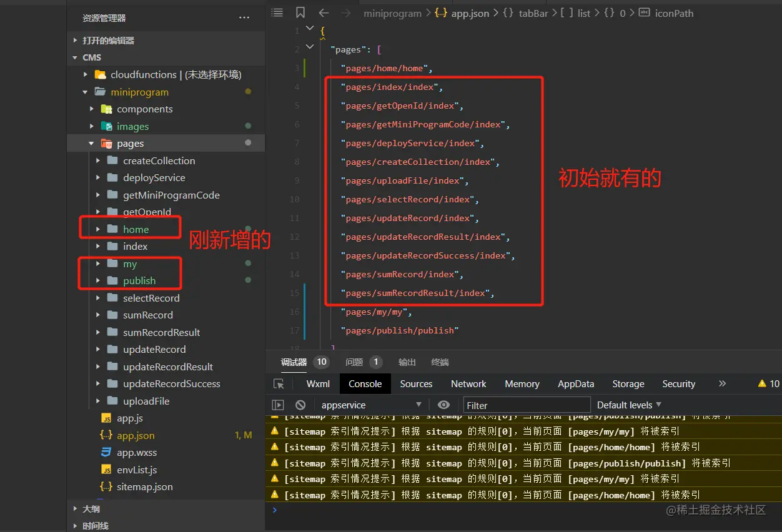Open the Network devtools tab
782x532 pixels.
pos(468,383)
